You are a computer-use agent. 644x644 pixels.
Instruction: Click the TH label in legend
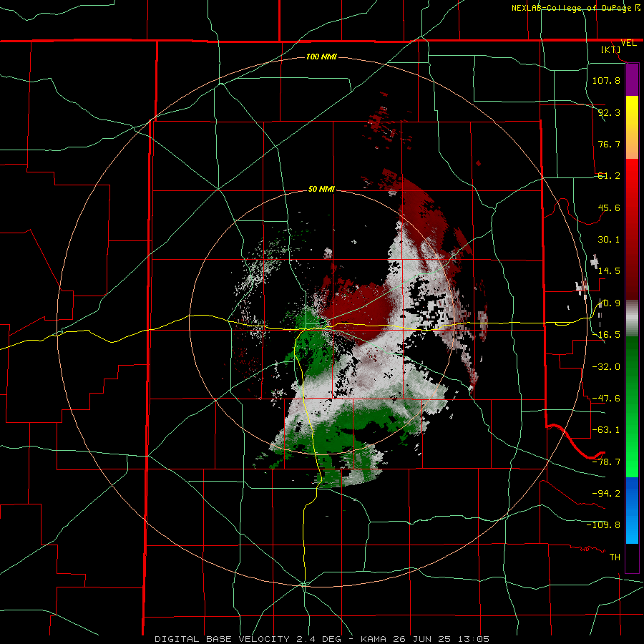coord(615,557)
